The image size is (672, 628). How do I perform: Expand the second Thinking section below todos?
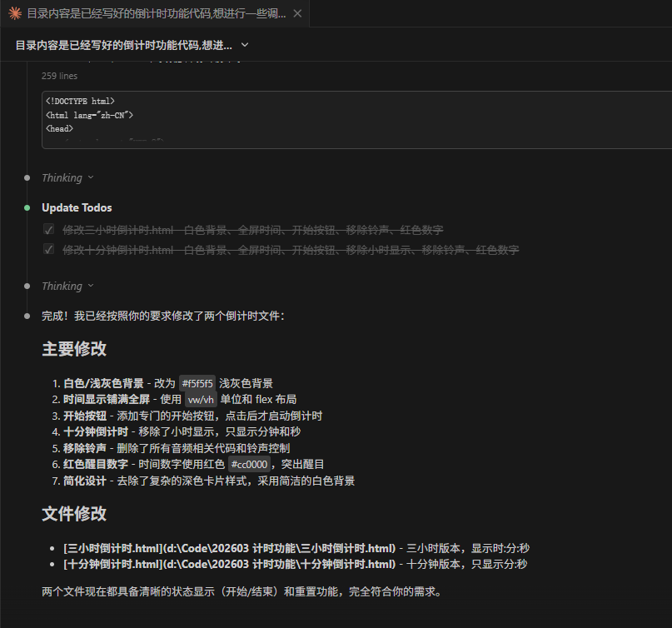67,286
